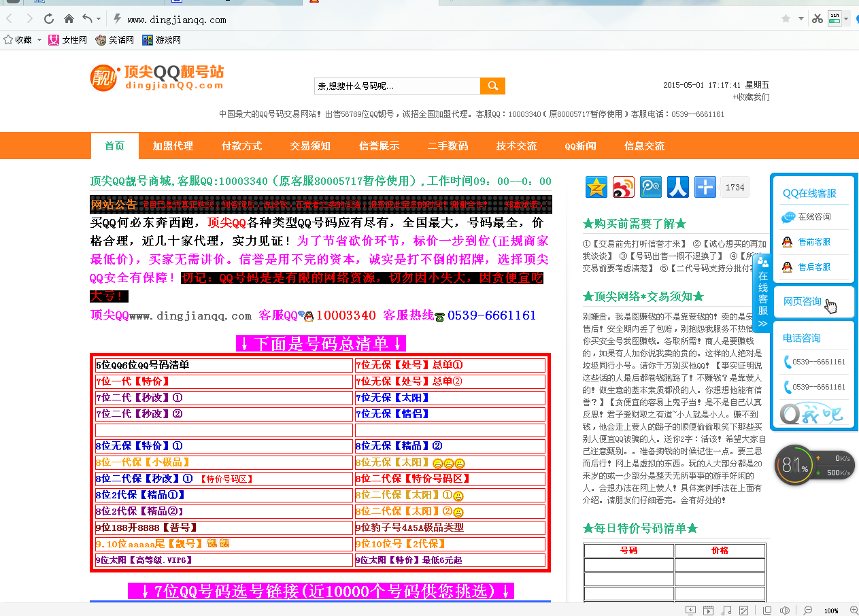Open 5位QQ6位QQ号码清单 link
This screenshot has width=859, height=616.
coord(143,366)
